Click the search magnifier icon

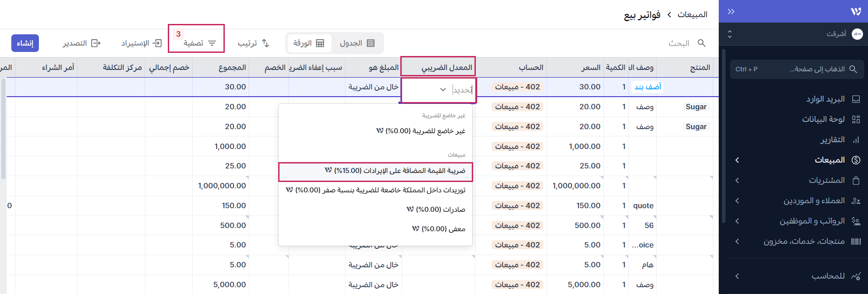pyautogui.click(x=702, y=43)
